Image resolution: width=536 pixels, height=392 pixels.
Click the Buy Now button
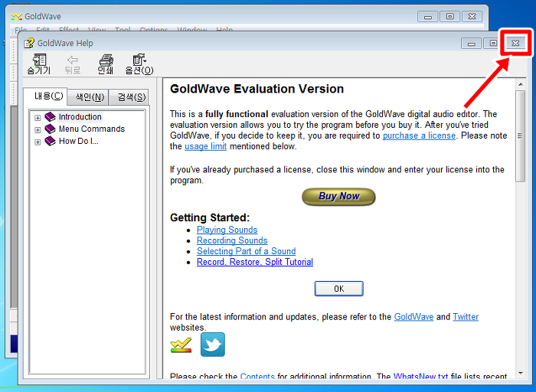(338, 197)
